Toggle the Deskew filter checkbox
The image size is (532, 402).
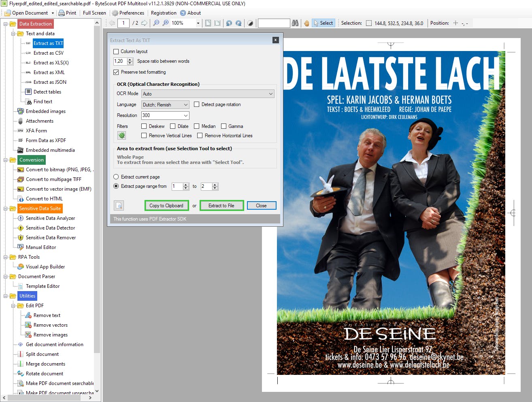click(144, 126)
